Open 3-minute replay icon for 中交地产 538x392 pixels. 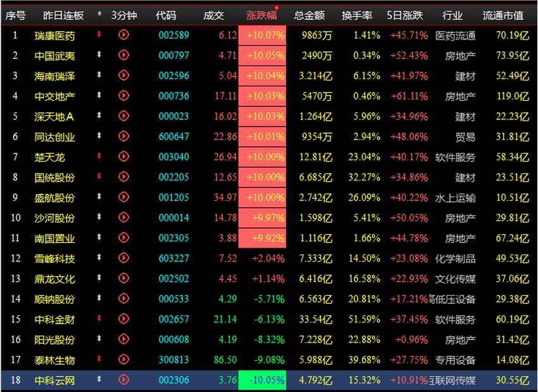[123, 96]
